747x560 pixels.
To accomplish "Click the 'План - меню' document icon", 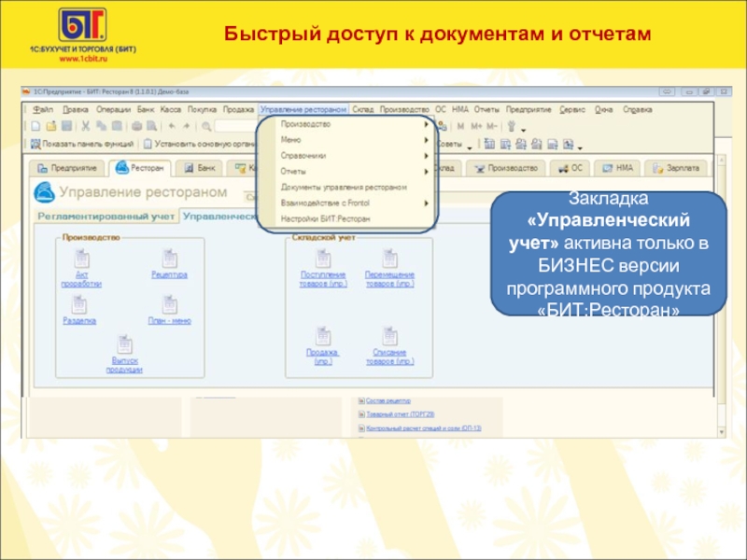I will tap(169, 305).
